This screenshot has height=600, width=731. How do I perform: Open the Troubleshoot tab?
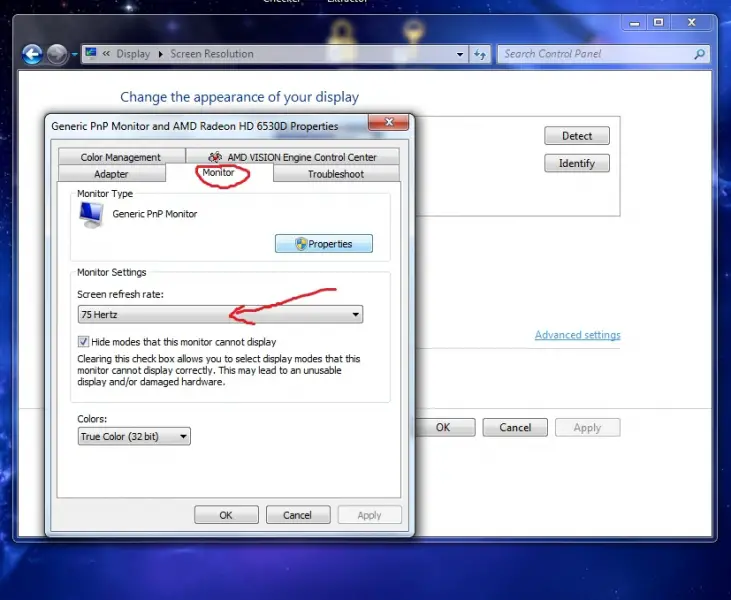[x=336, y=173]
